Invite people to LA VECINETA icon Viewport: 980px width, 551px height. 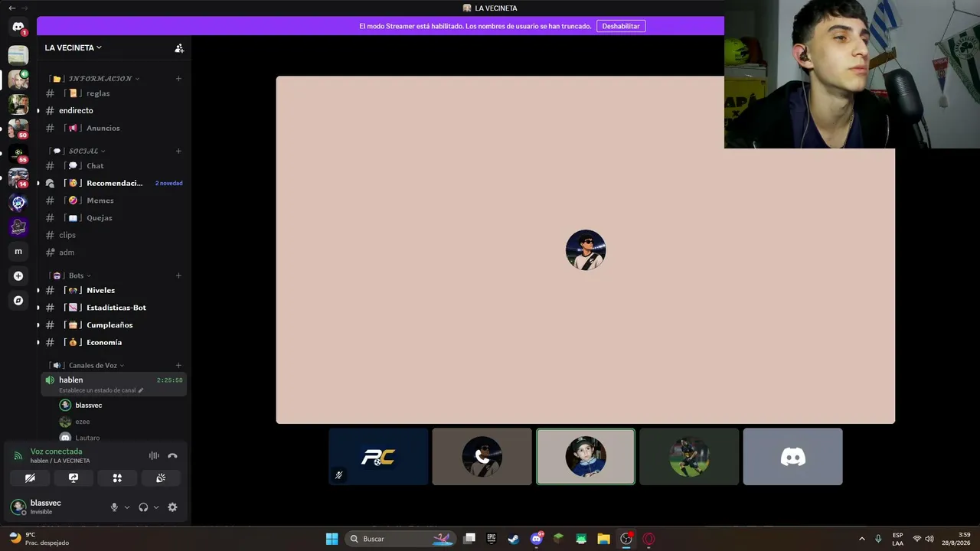point(179,48)
